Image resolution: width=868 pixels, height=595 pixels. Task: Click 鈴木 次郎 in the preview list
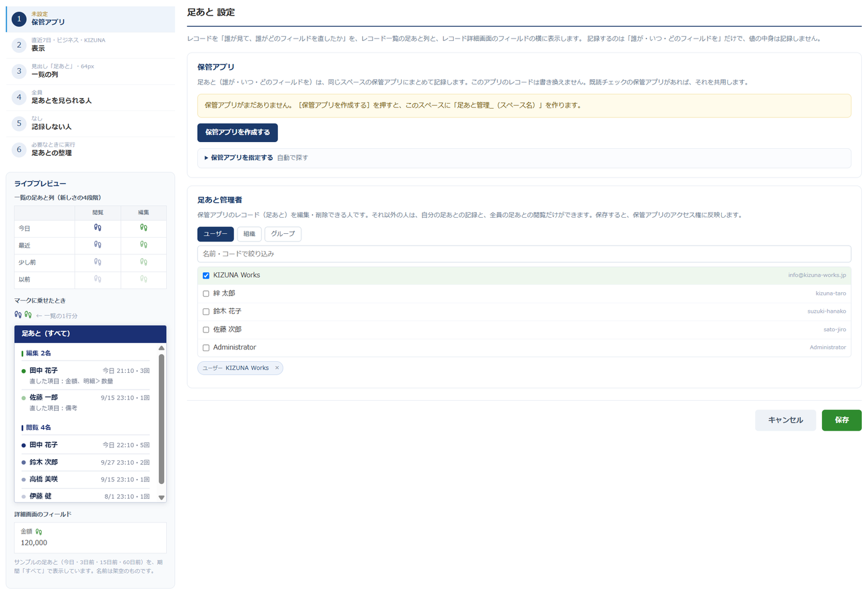(x=43, y=462)
